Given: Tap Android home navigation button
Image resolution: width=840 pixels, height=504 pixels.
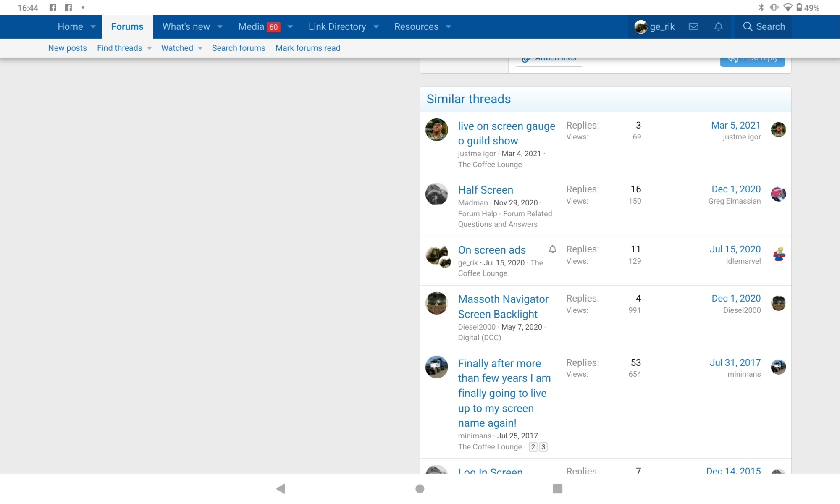Looking at the screenshot, I should tap(420, 488).
